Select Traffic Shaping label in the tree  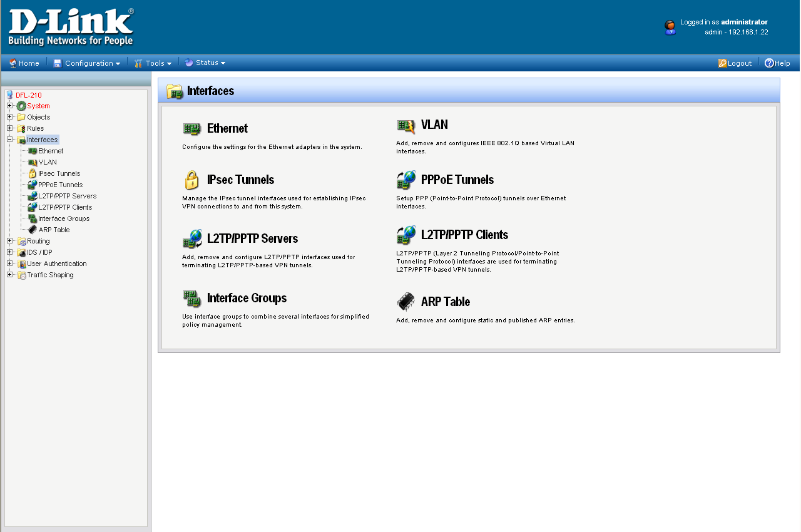pyautogui.click(x=50, y=275)
